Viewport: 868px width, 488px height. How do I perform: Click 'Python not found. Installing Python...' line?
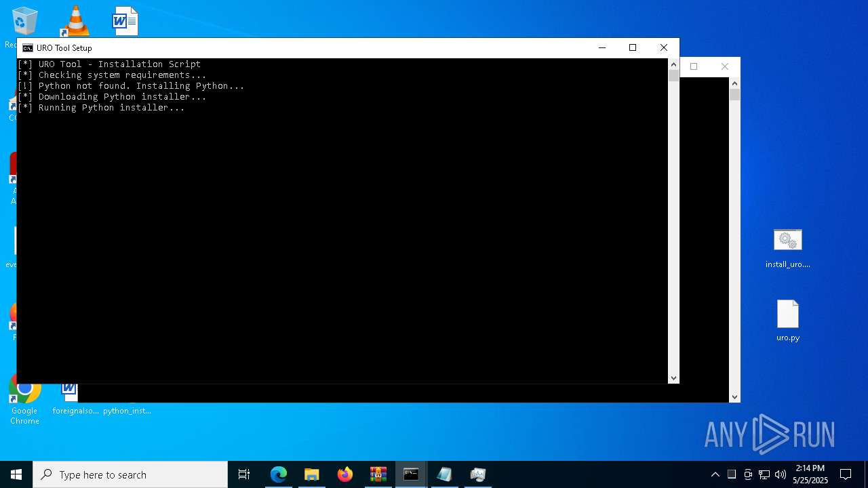tap(131, 86)
